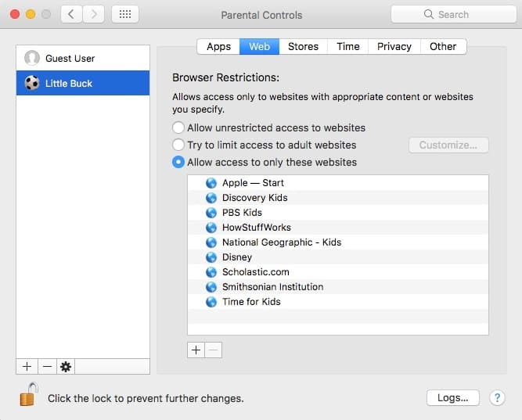Click the back navigation arrow
The height and width of the screenshot is (420, 522).
[71, 14]
